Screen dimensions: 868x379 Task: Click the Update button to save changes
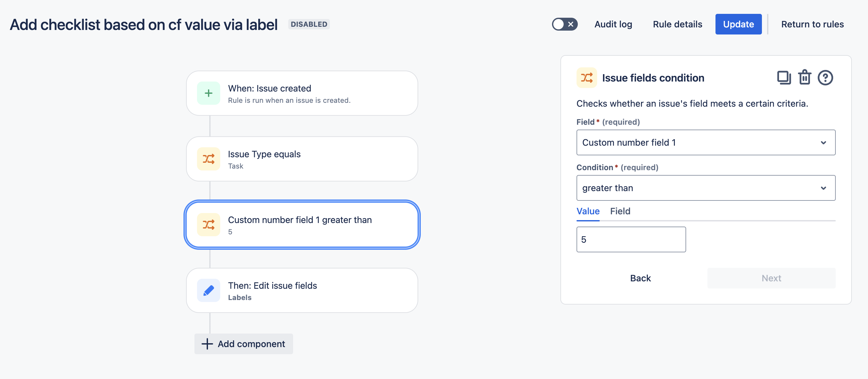(x=739, y=23)
